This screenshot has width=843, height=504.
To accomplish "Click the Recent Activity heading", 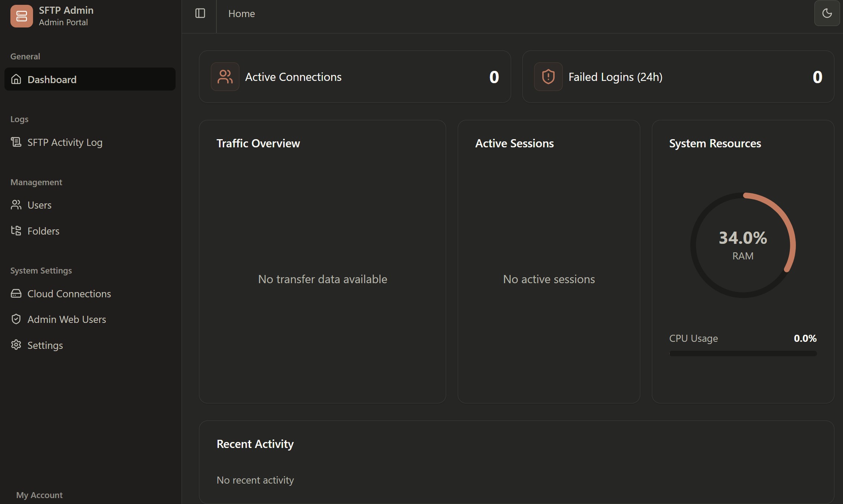I will [255, 444].
